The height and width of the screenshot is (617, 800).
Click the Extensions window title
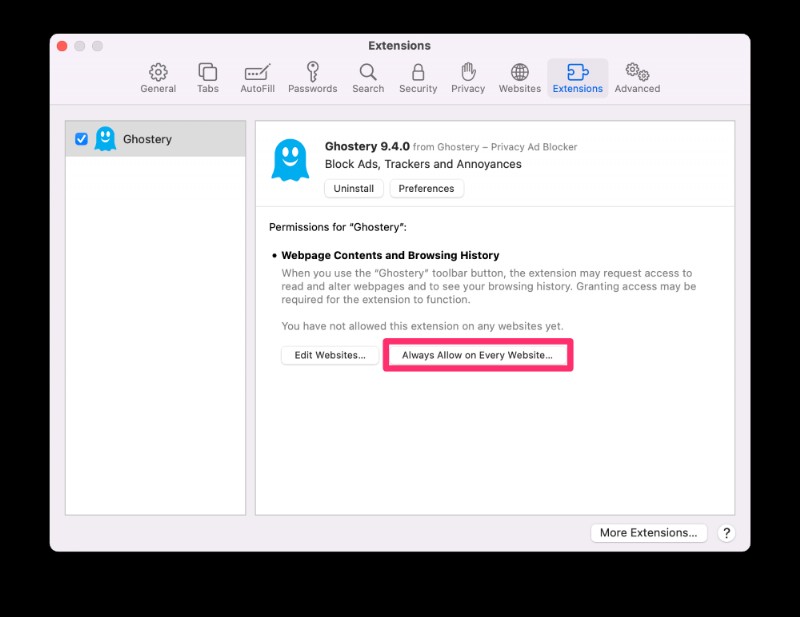tap(399, 45)
